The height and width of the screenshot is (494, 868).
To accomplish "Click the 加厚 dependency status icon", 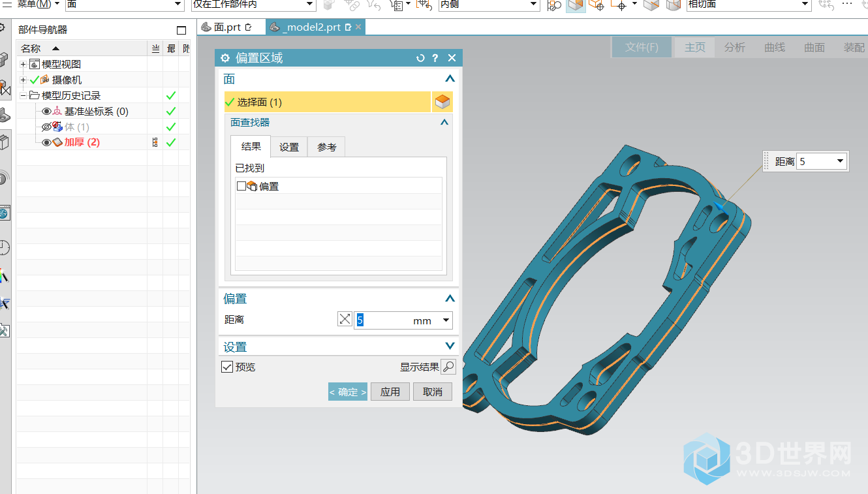I will click(155, 142).
